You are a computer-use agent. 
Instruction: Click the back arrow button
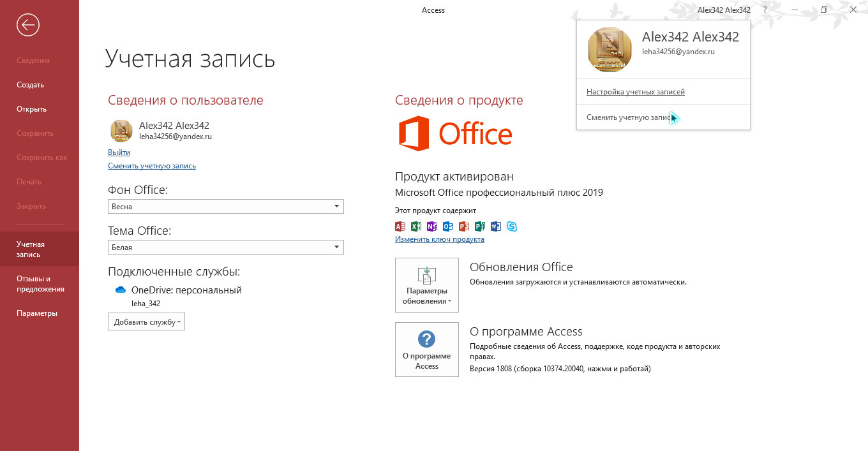[x=27, y=25]
